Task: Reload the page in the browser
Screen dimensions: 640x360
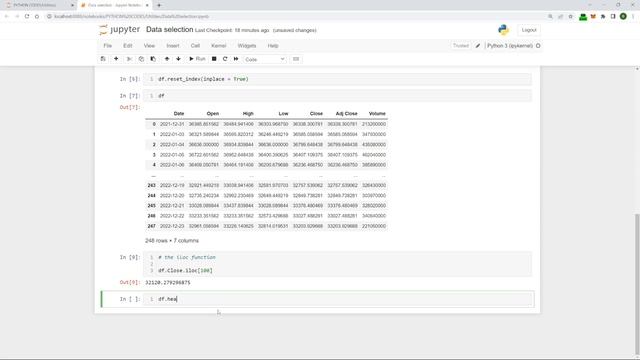Action: point(27,16)
